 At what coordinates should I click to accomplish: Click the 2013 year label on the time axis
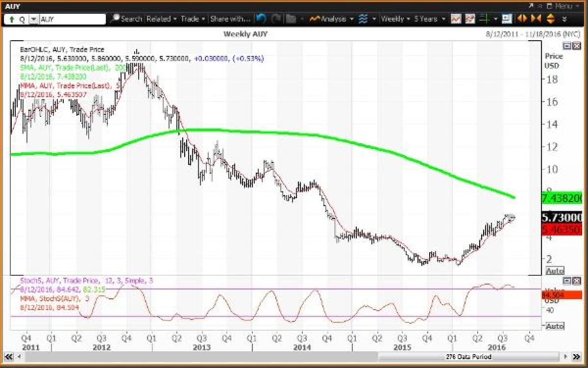[202, 347]
